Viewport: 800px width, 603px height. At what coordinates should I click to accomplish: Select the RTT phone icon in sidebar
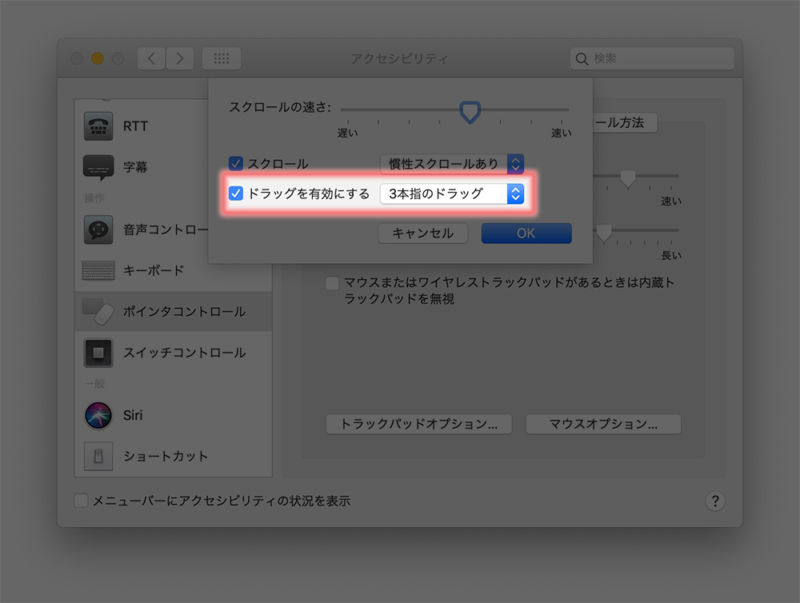[x=98, y=125]
